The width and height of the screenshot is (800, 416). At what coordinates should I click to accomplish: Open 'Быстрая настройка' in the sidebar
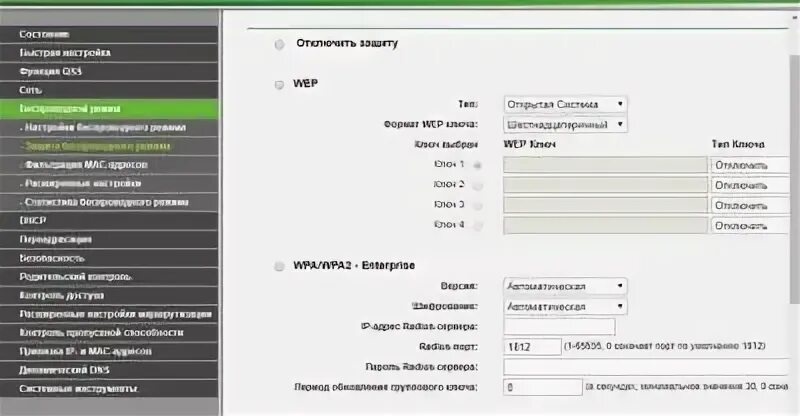(109, 53)
